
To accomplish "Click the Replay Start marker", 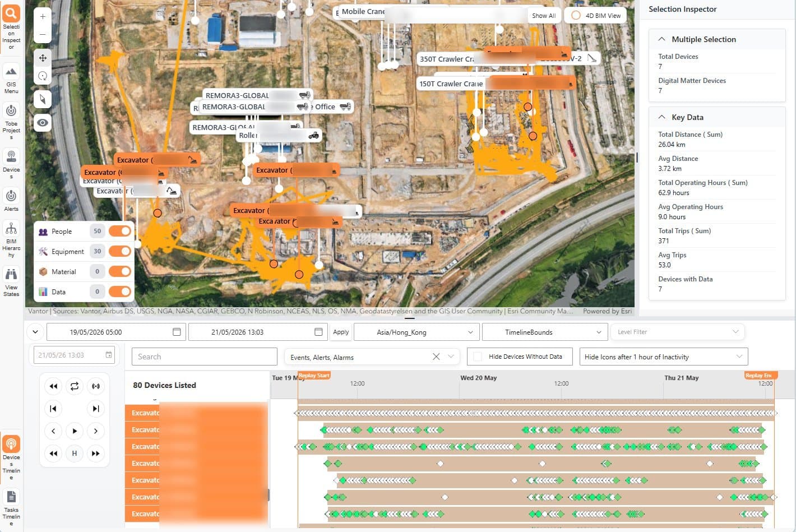I will (x=314, y=375).
